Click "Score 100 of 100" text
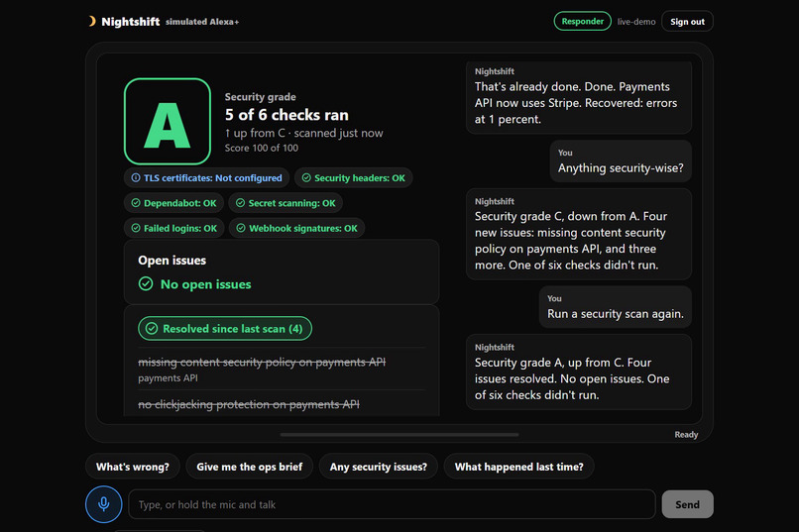This screenshot has width=799, height=532. [x=262, y=148]
